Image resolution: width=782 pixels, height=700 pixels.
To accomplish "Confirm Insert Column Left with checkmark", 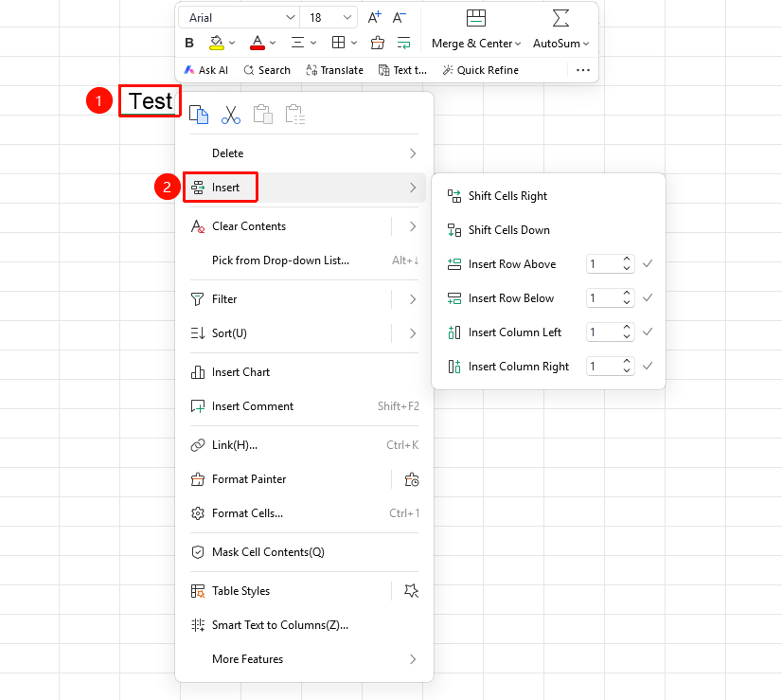I will [x=648, y=332].
